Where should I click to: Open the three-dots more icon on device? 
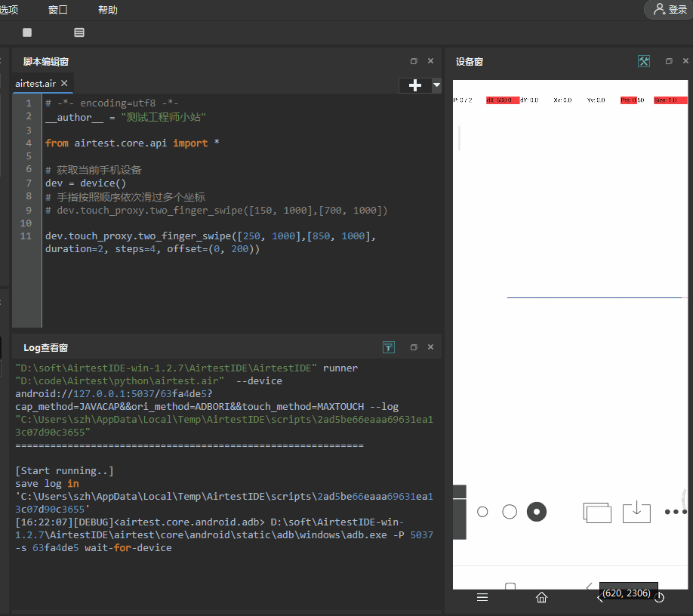click(x=676, y=512)
